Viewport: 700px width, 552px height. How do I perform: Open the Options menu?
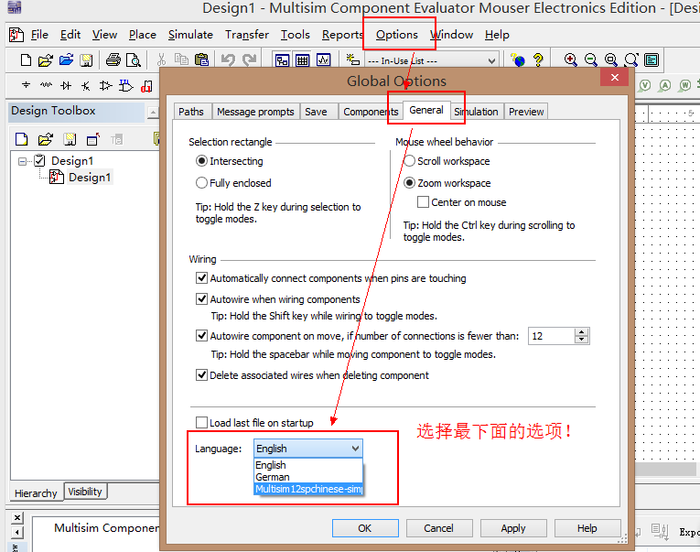click(396, 34)
